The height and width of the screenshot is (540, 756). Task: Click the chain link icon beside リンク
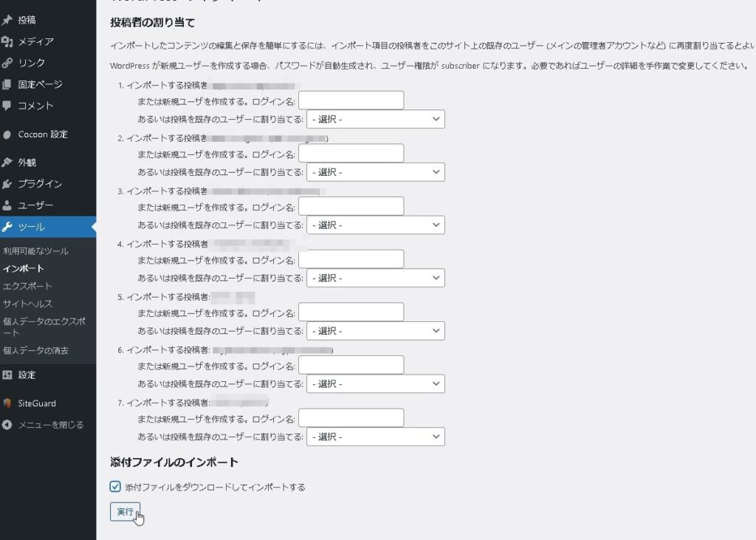pos(7,63)
